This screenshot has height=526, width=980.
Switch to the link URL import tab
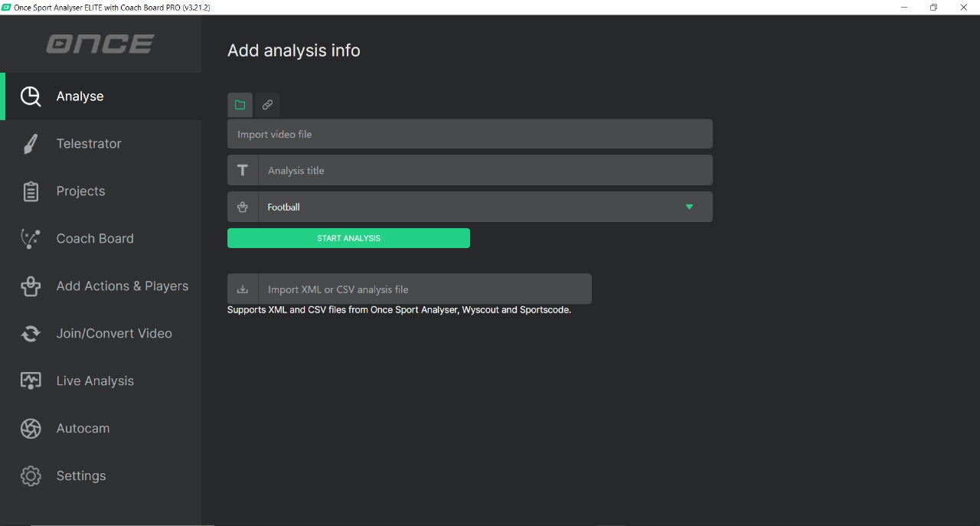click(267, 105)
